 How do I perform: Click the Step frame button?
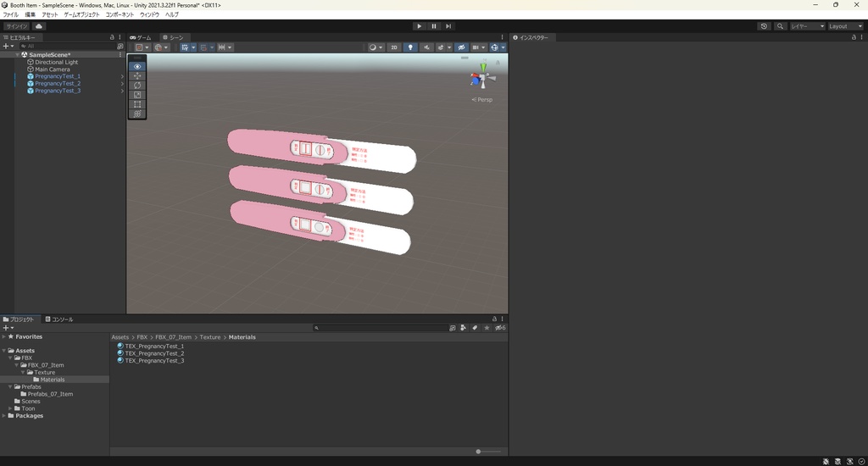[x=448, y=26]
